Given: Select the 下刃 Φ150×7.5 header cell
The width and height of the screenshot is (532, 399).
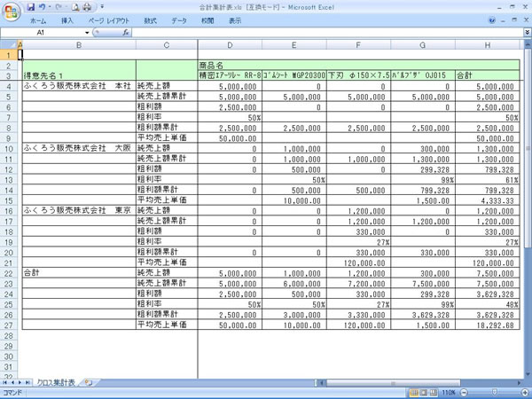Looking at the screenshot, I should [358, 75].
